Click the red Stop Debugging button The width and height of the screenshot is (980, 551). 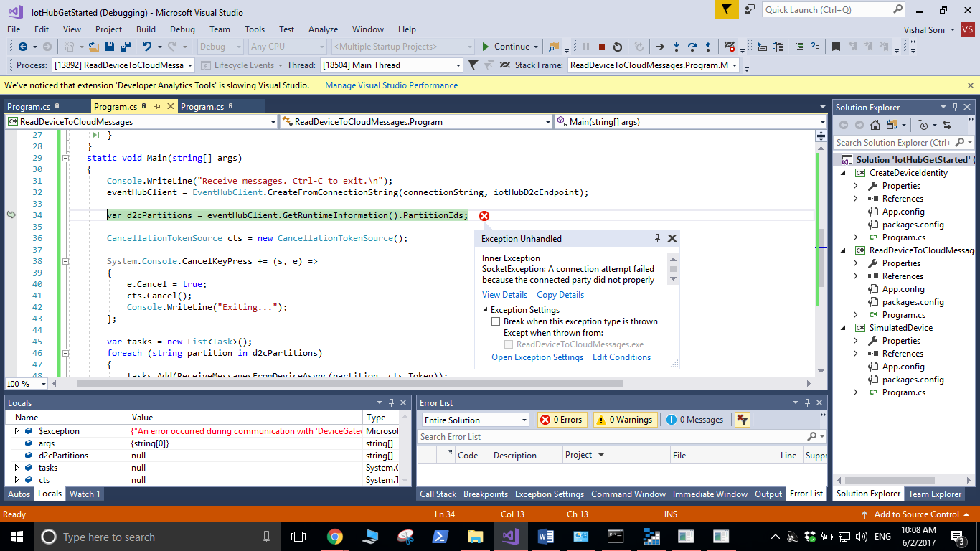602,47
